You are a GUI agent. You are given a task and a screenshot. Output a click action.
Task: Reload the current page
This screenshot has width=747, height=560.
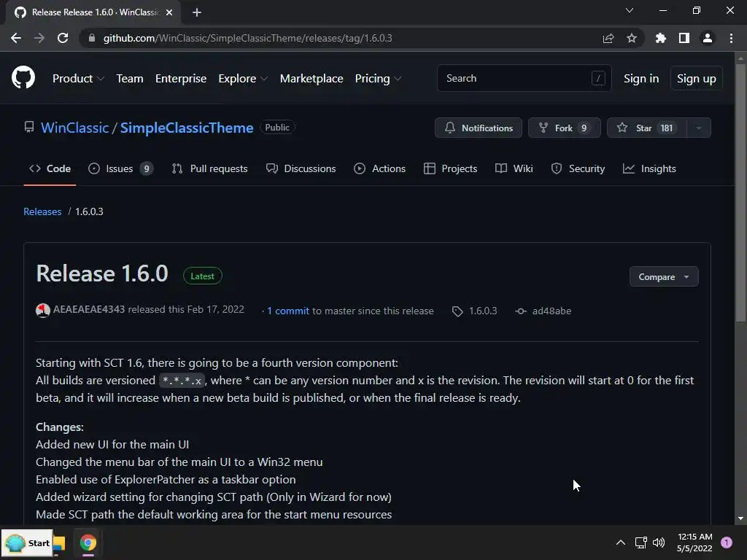coord(63,38)
